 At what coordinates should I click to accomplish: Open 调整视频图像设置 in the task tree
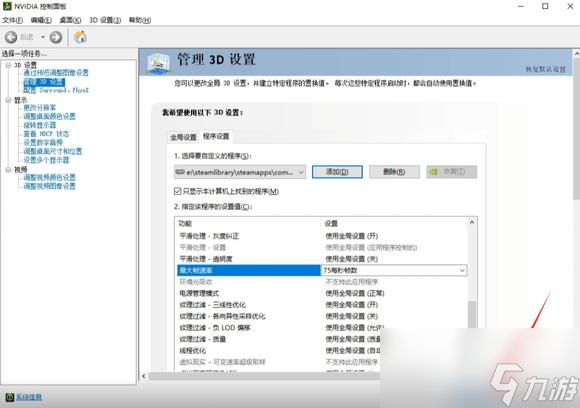click(49, 186)
